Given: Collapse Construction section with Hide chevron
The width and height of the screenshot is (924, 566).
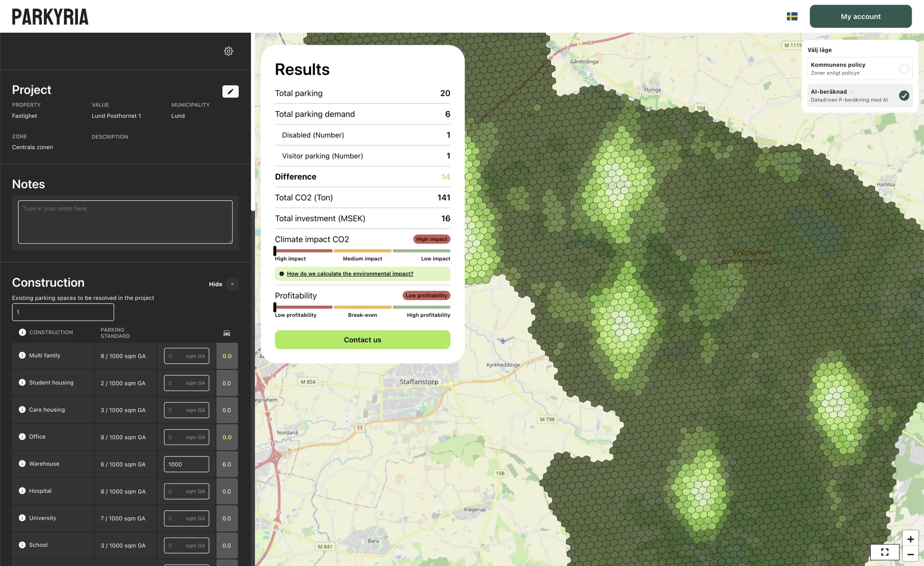Looking at the screenshot, I should click(233, 284).
